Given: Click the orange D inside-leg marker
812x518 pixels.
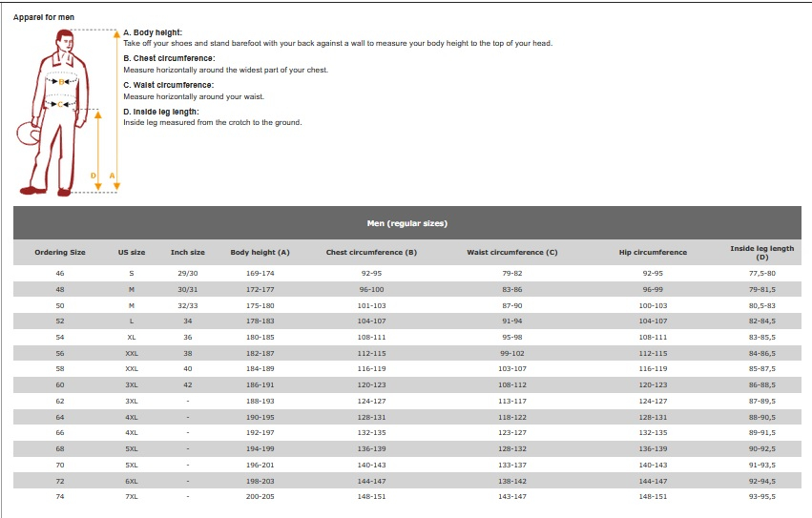Looking at the screenshot, I should point(94,176).
